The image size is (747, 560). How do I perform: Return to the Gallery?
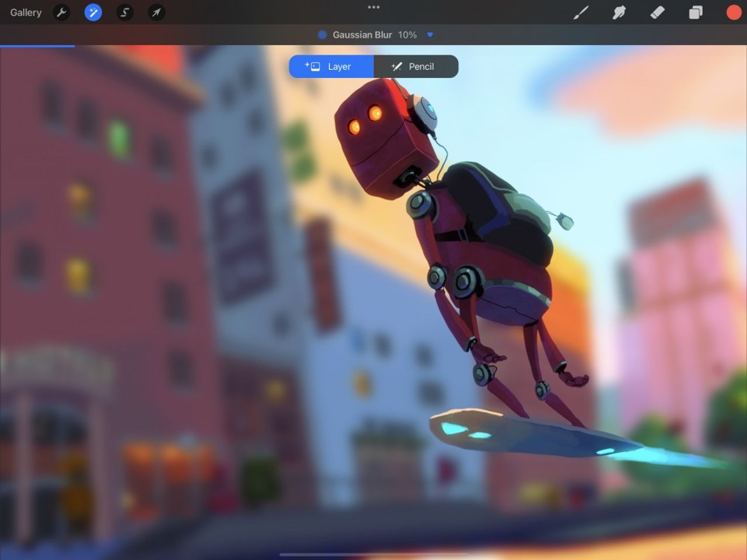tap(25, 12)
